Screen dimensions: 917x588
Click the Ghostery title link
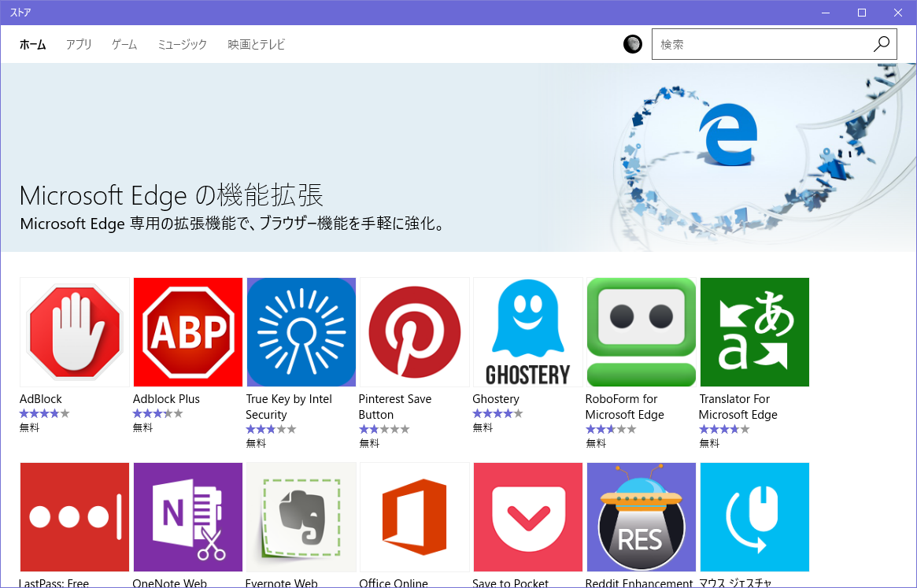(496, 399)
